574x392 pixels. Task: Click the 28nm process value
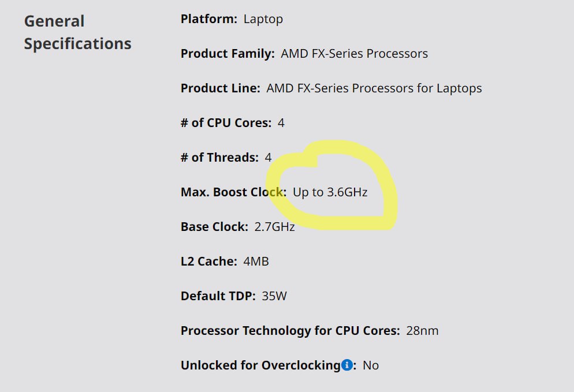pyautogui.click(x=422, y=330)
